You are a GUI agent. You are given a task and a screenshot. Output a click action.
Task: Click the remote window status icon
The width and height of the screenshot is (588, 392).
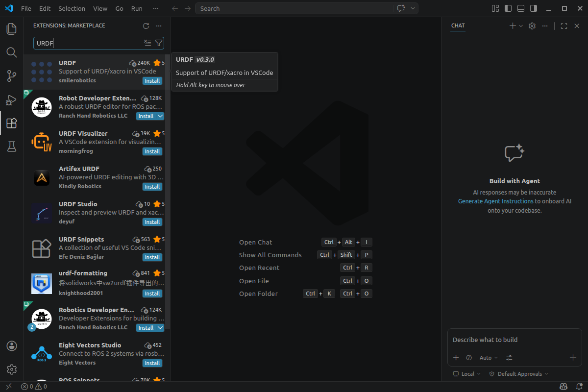coord(8,387)
